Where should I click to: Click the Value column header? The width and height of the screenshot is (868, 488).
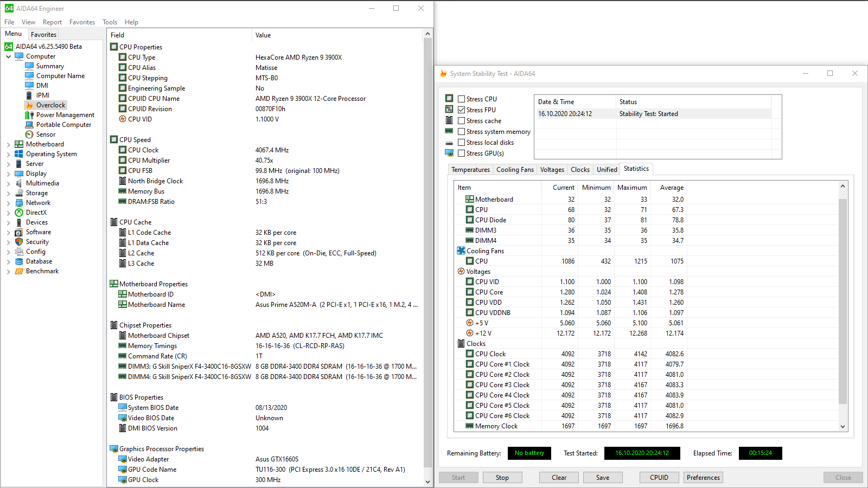263,35
